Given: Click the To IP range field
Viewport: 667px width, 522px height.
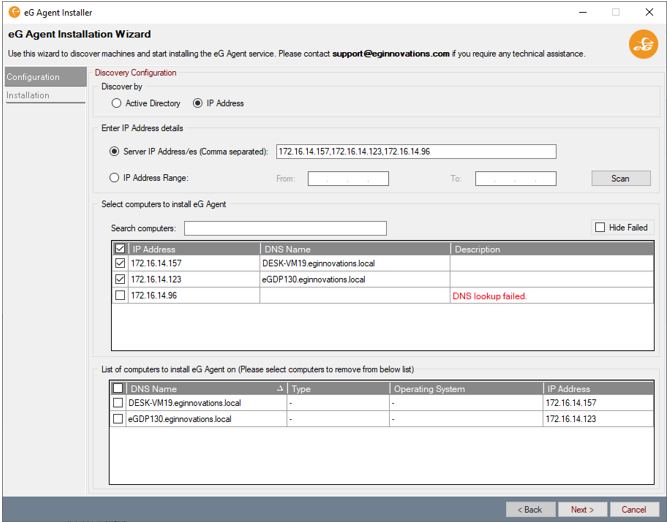Looking at the screenshot, I should pyautogui.click(x=516, y=179).
